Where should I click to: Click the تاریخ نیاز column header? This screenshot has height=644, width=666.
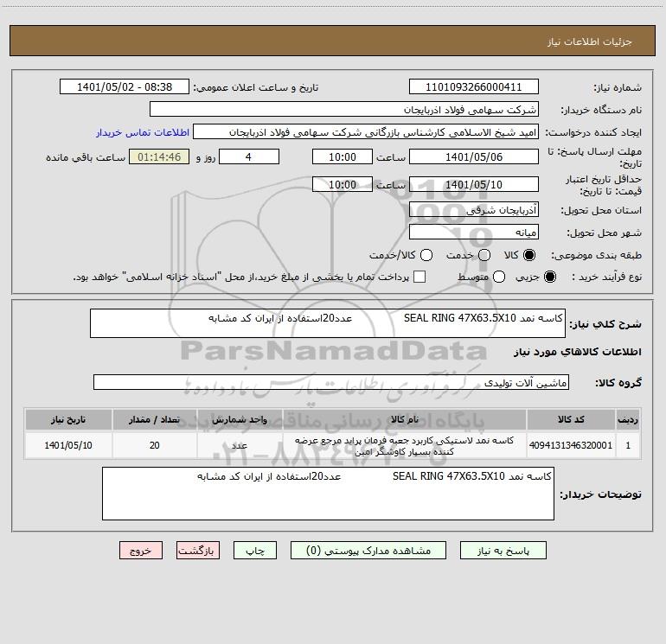[68, 419]
